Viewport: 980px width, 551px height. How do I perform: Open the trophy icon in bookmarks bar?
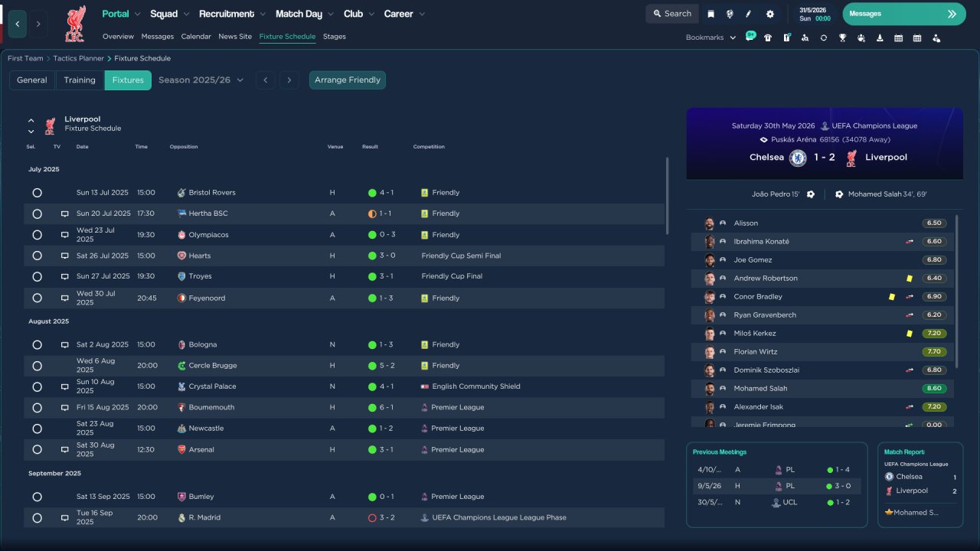coord(842,37)
